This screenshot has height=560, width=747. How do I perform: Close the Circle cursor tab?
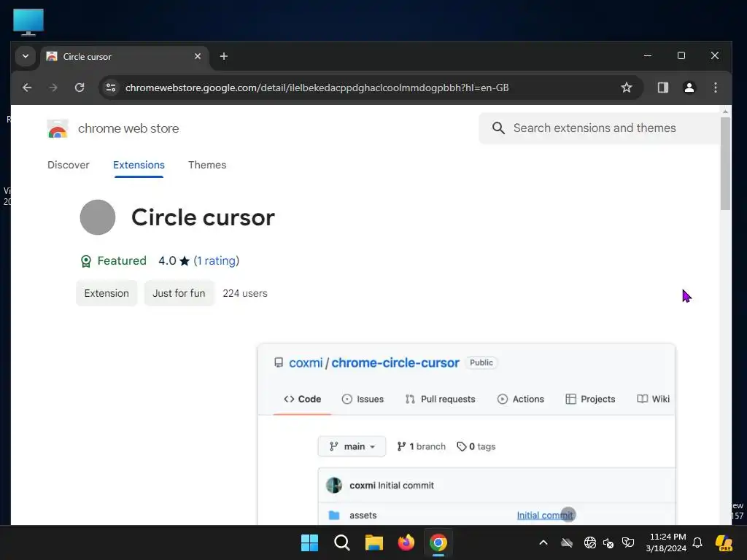[x=198, y=56]
